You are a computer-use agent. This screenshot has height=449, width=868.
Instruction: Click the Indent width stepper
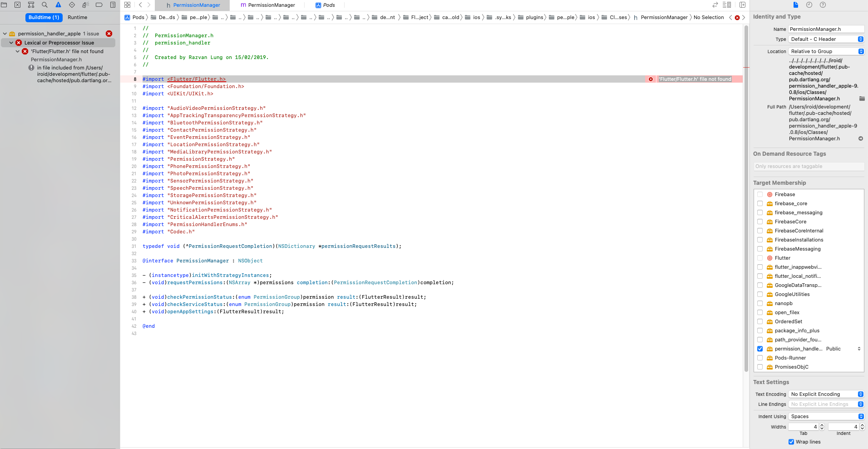click(862, 427)
